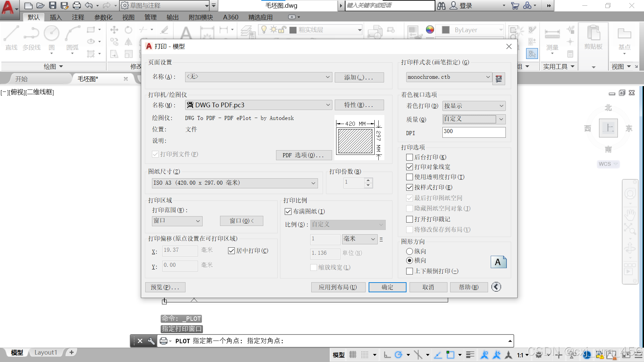This screenshot has height=362, width=644.
Task: Click the Save icon in quick access toolbar
Action: pyautogui.click(x=53, y=5)
